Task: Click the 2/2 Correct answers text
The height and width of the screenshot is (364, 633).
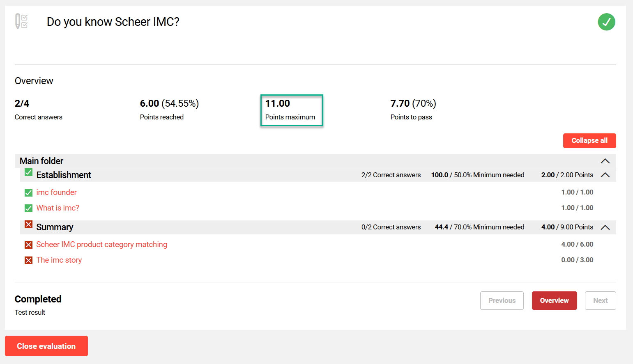Action: point(391,175)
